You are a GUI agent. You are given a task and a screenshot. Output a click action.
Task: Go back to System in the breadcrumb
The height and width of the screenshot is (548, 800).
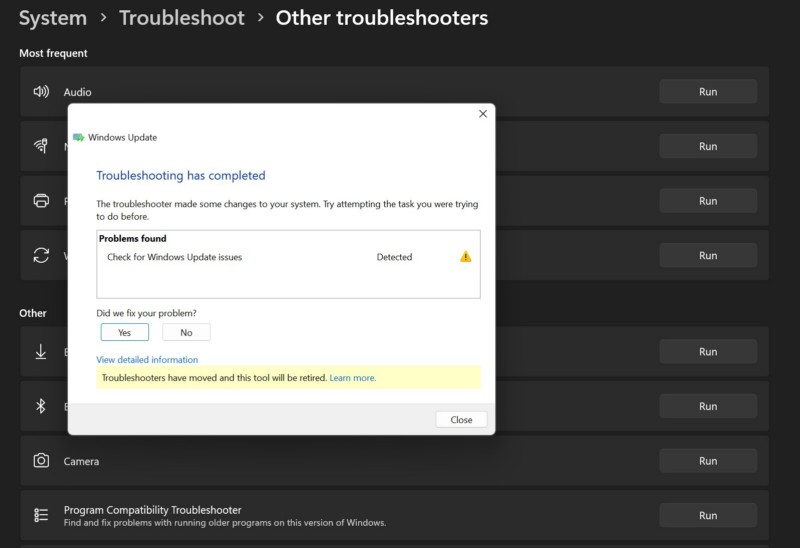(x=52, y=18)
